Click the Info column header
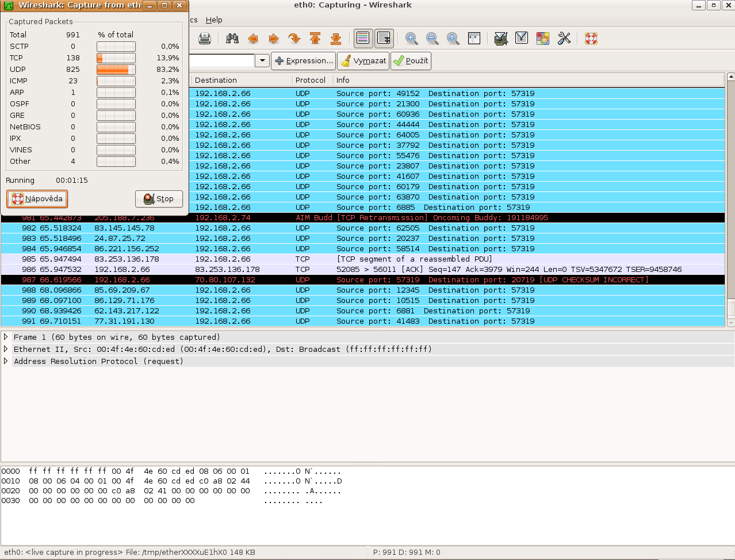Image resolution: width=735 pixels, height=560 pixels. (x=529, y=80)
